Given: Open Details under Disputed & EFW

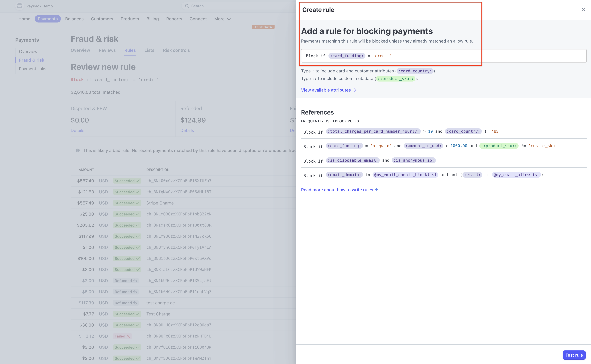Looking at the screenshot, I should tap(77, 131).
